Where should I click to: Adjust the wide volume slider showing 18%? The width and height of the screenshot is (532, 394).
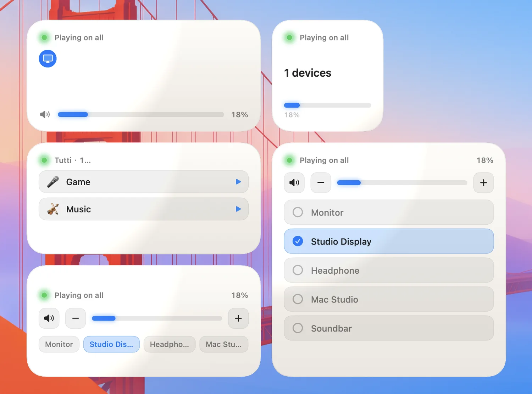click(x=141, y=114)
